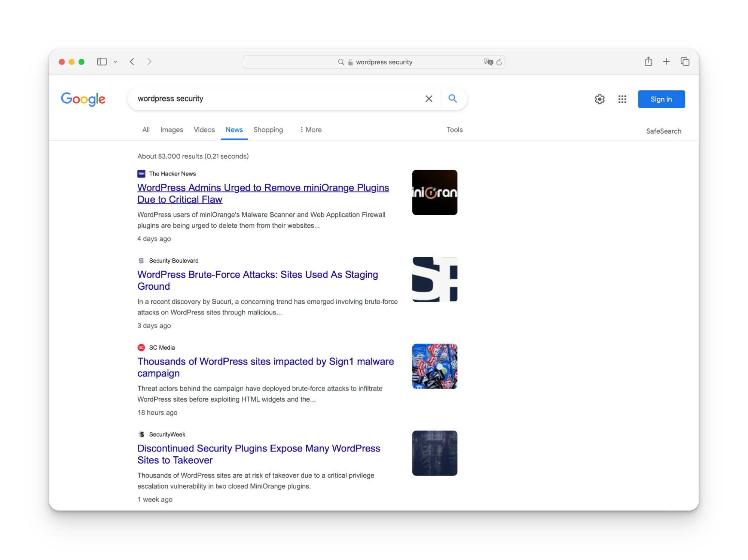748x560 pixels.
Task: Open Google settings gear
Action: [x=599, y=99]
